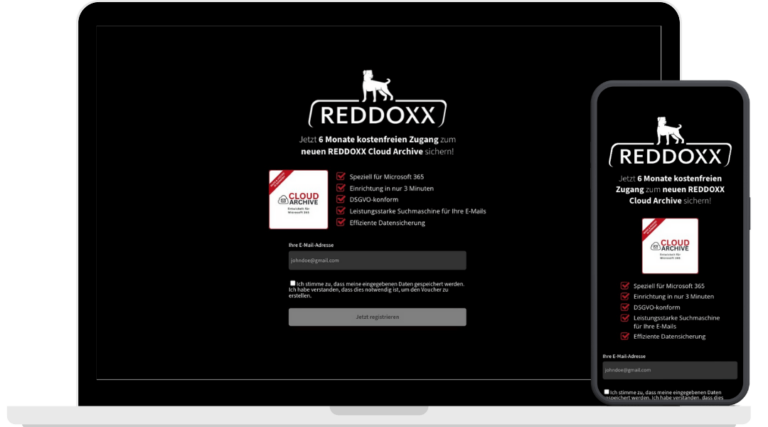The height and width of the screenshot is (427, 768).
Task: Click the phone checkmark beside Leistungsstarke Suchmaschine
Action: (x=624, y=318)
